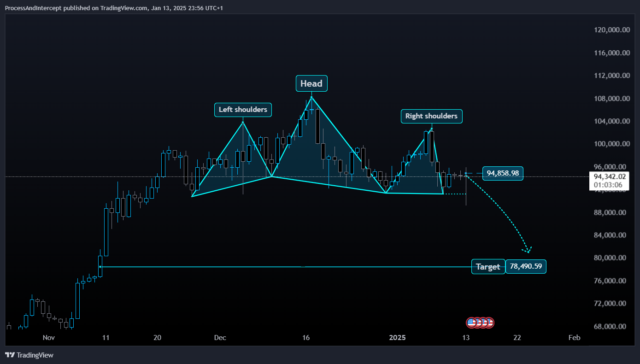
Task: Click the 94,858.98 price callout
Action: tap(503, 173)
